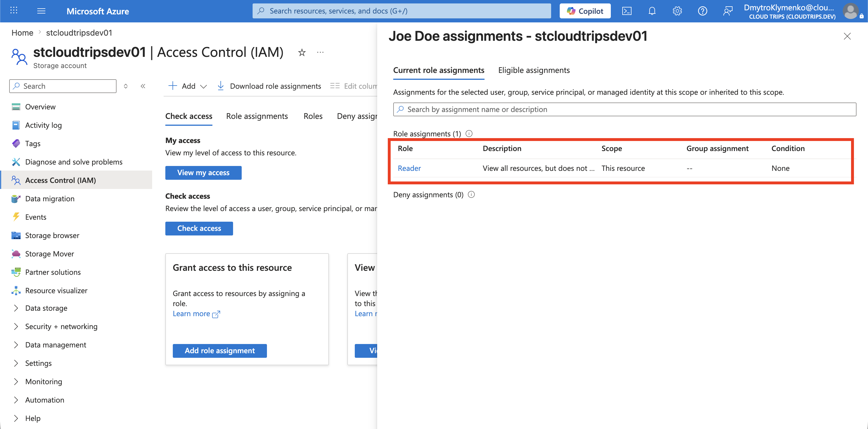Click the Group assignment column header

(717, 148)
